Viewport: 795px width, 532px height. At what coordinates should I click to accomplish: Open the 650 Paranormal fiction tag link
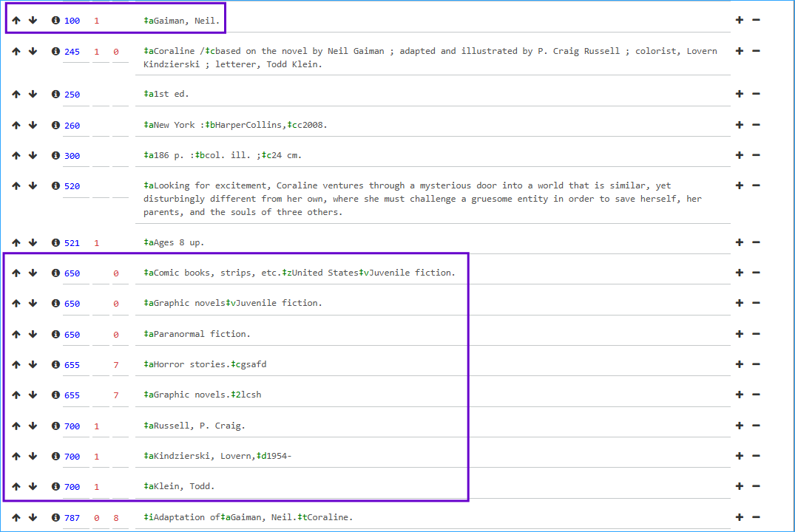tap(72, 334)
